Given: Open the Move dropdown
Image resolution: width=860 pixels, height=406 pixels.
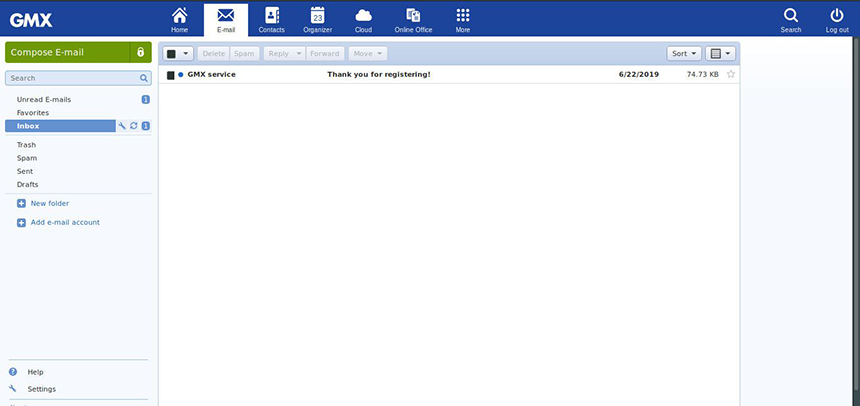Looking at the screenshot, I should pyautogui.click(x=368, y=54).
